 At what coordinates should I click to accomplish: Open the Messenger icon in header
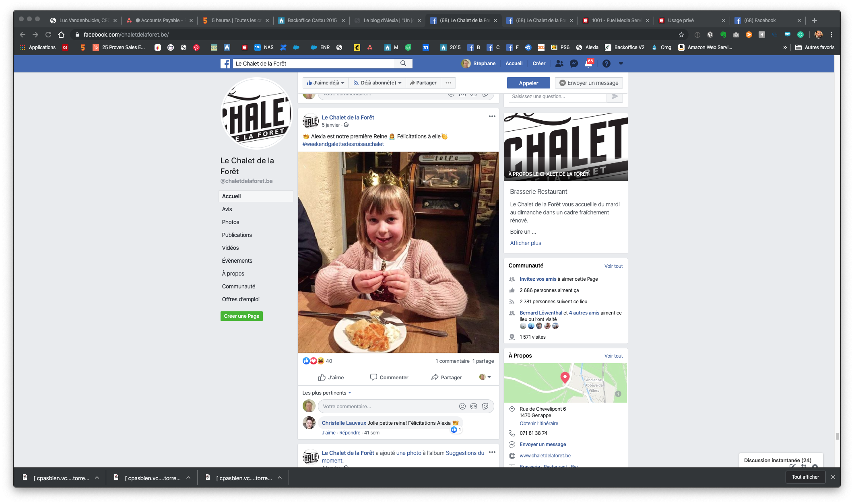pyautogui.click(x=574, y=64)
